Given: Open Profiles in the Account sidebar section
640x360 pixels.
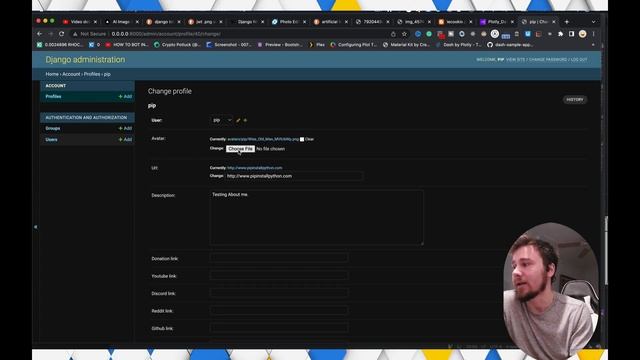Looking at the screenshot, I should click(53, 96).
